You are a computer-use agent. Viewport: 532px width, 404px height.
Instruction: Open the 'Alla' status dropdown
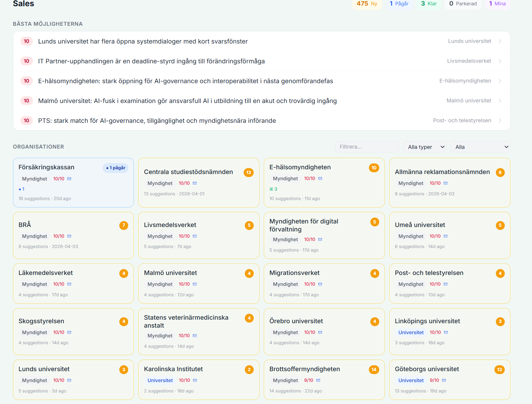coord(480,147)
